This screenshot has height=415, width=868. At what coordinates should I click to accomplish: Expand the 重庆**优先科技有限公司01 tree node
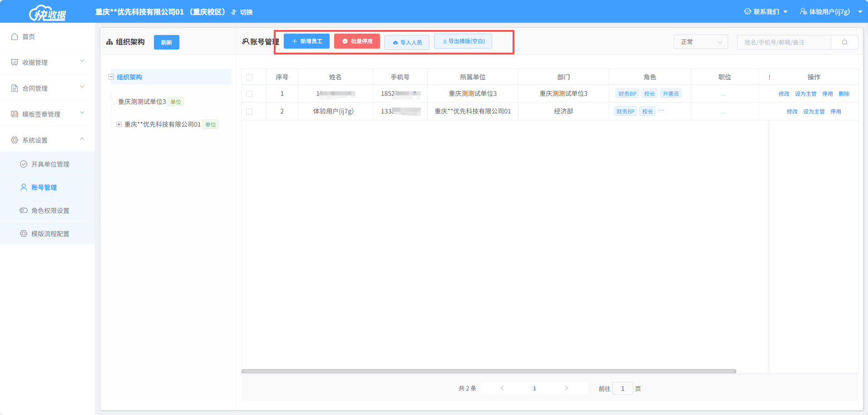click(119, 124)
